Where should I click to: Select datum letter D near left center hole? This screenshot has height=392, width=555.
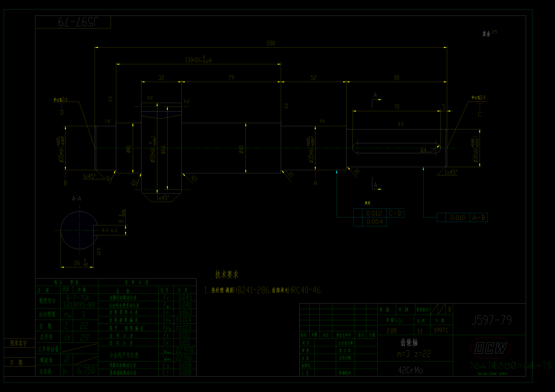click(62, 112)
